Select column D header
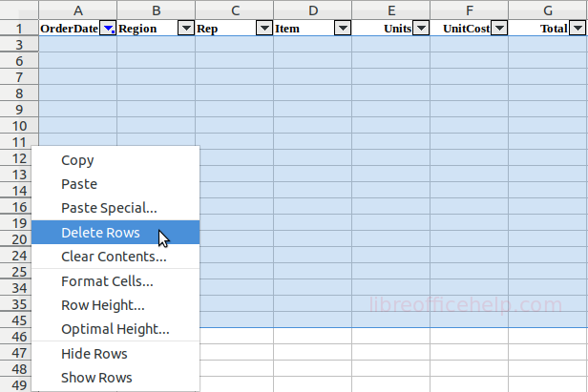 313,10
